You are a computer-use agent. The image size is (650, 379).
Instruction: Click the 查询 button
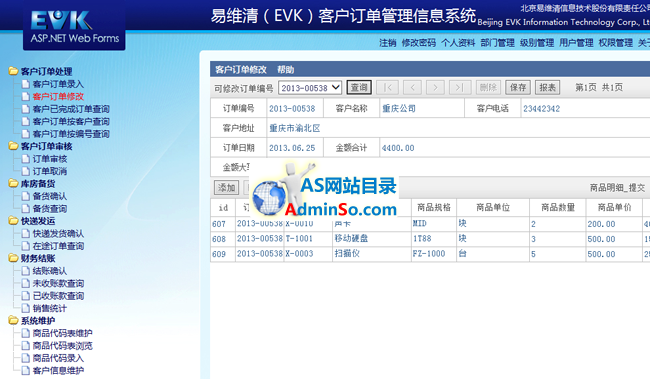click(359, 87)
